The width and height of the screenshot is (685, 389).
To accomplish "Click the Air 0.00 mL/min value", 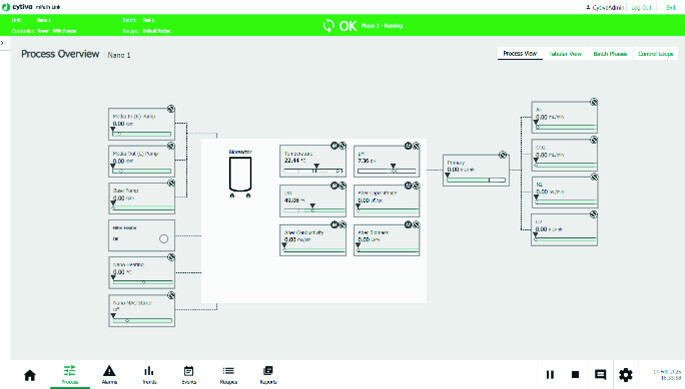I will 550,117.
